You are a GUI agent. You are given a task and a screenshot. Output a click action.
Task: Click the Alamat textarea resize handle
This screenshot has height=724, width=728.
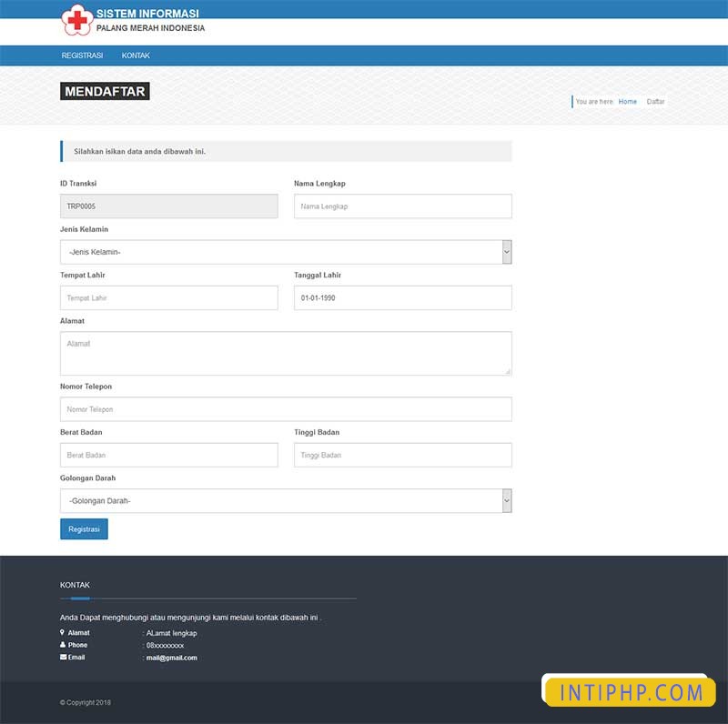pyautogui.click(x=508, y=371)
